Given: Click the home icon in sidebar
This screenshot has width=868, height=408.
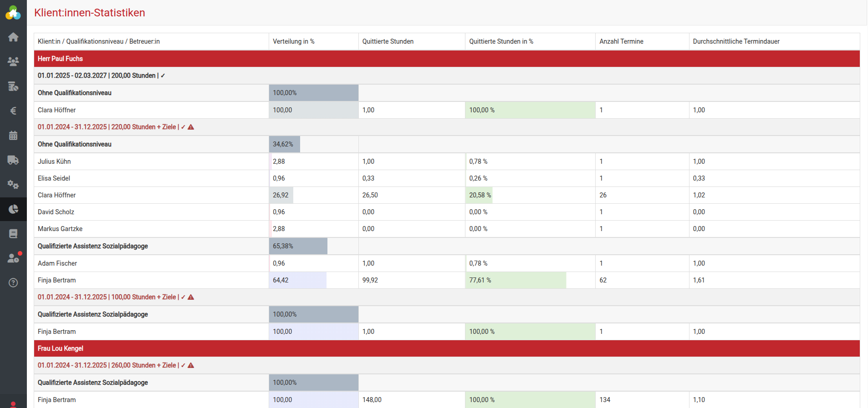Looking at the screenshot, I should click(x=13, y=37).
